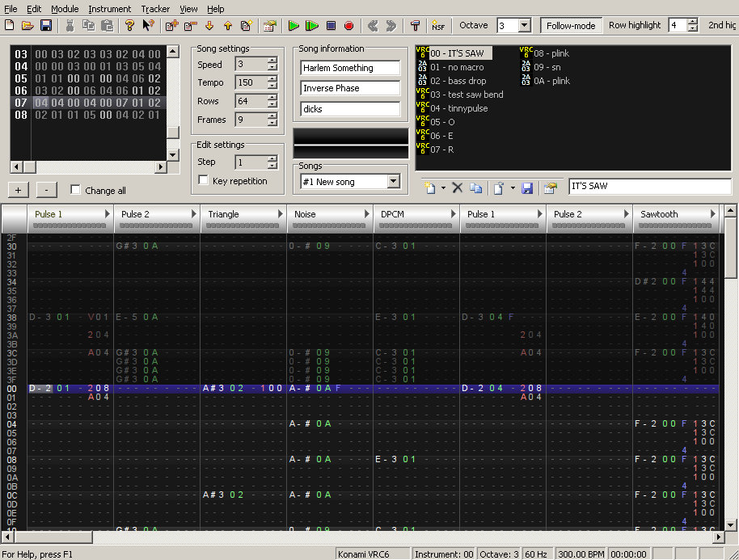This screenshot has width=739, height=560.
Task: Open the new instrument dropdown arrow
Action: [x=443, y=188]
